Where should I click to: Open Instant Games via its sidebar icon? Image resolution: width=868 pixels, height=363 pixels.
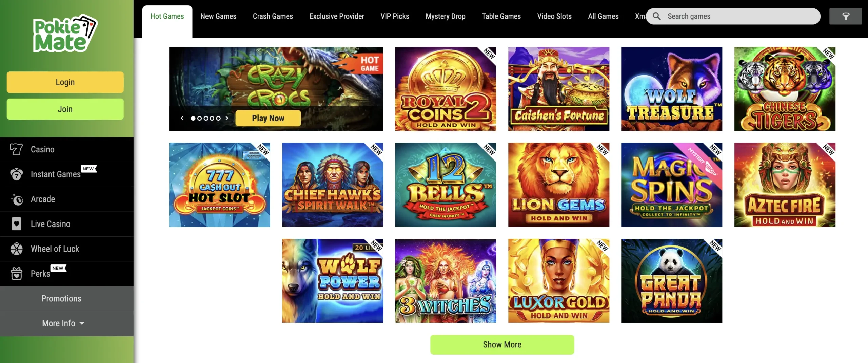16,174
